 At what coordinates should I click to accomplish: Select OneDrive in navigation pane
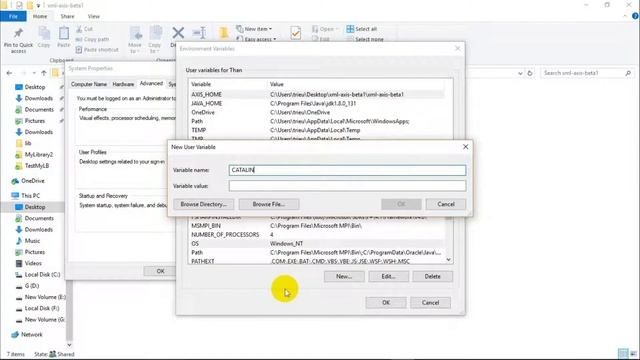coord(32,181)
